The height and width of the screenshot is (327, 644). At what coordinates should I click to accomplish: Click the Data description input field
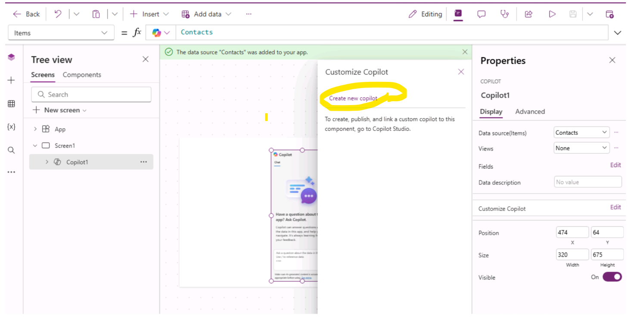tap(588, 182)
